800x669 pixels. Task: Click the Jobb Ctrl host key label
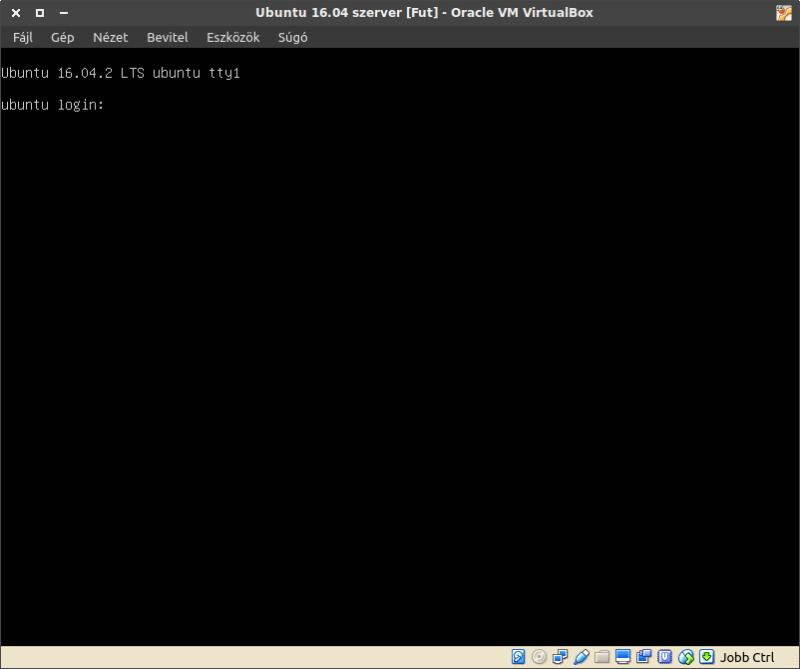[747, 657]
